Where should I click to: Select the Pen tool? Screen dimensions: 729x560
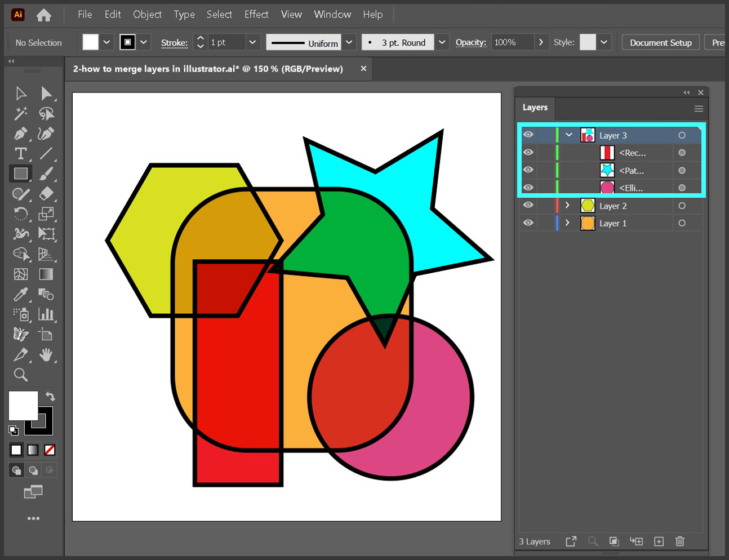[x=21, y=134]
